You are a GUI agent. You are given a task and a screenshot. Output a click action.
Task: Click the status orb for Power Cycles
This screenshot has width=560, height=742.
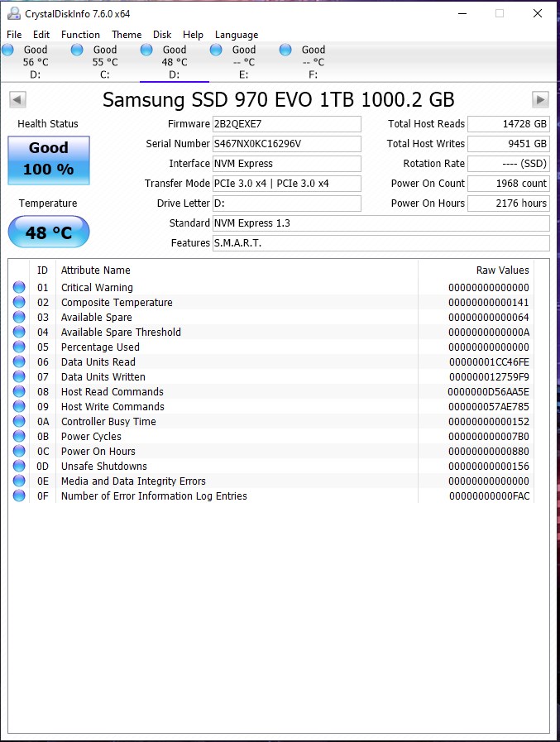[x=19, y=436]
